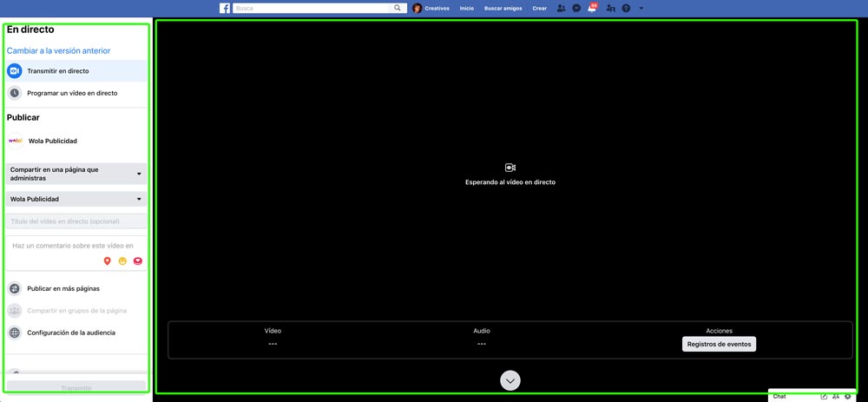Go to Inicio in the top bar
This screenshot has height=402, width=868.
(x=467, y=8)
